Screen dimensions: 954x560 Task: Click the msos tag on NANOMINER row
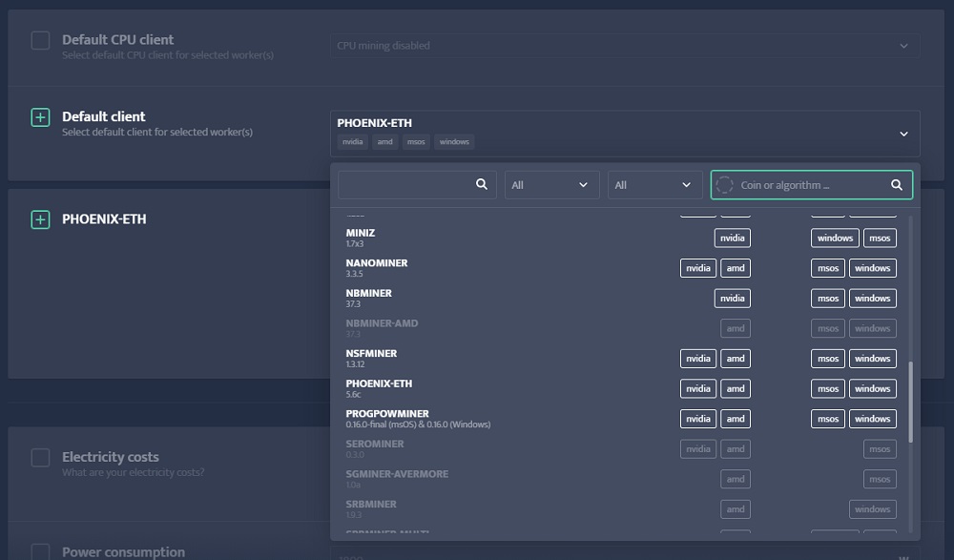[x=828, y=268]
